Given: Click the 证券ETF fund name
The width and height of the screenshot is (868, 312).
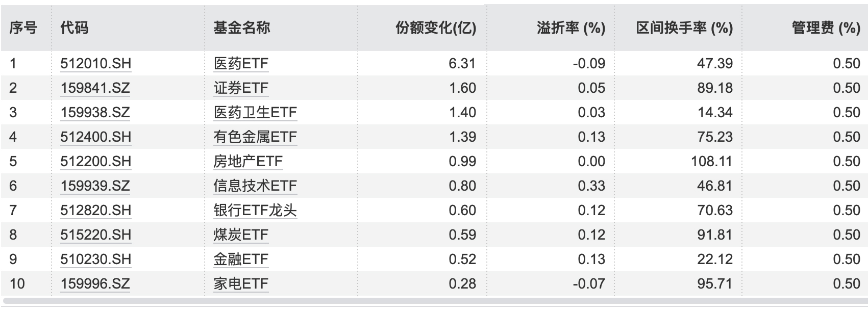Looking at the screenshot, I should (x=241, y=88).
